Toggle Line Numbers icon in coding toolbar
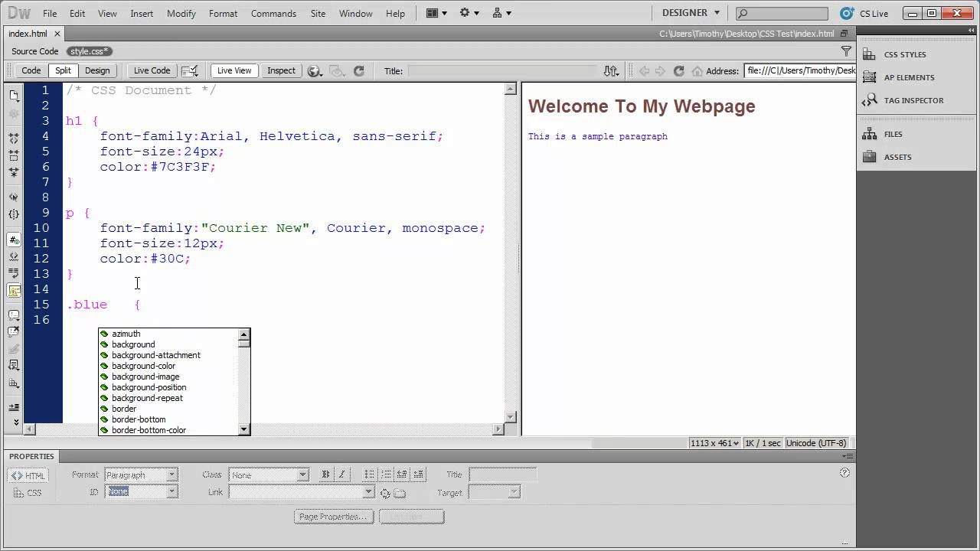 [14, 240]
